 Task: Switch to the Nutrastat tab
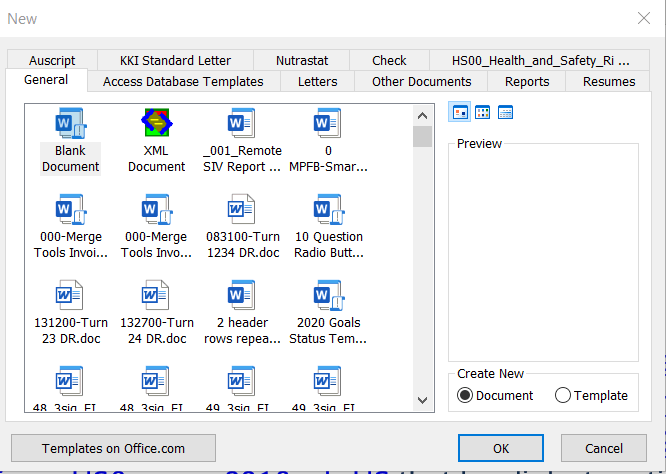[x=302, y=60]
